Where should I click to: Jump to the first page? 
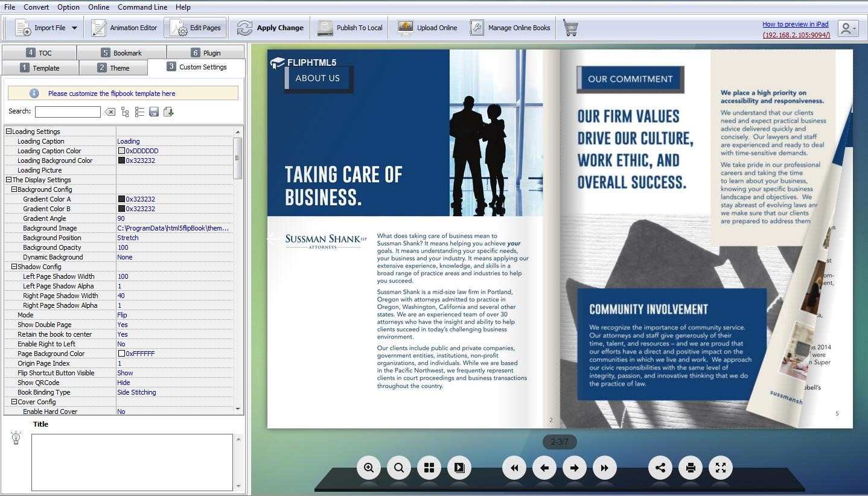pos(514,468)
